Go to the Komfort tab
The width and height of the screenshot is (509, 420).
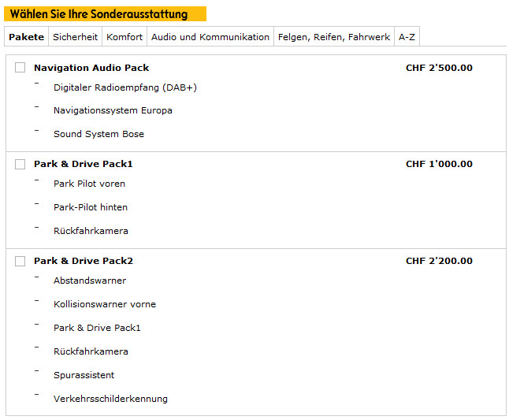124,37
